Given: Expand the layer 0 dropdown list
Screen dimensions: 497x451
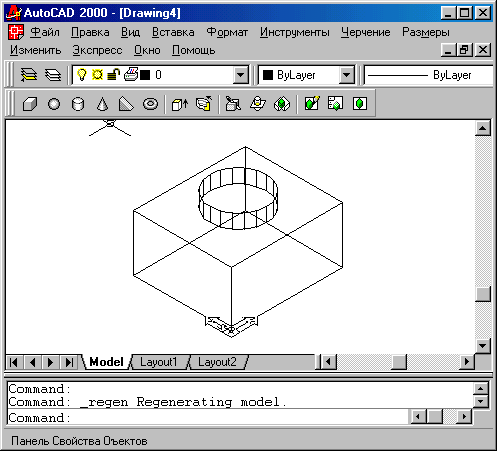Looking at the screenshot, I should point(241,75).
